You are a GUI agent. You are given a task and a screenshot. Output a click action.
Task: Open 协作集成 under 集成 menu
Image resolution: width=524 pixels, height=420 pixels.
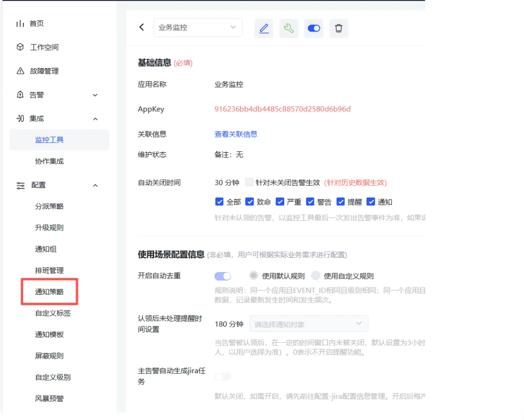click(x=50, y=161)
